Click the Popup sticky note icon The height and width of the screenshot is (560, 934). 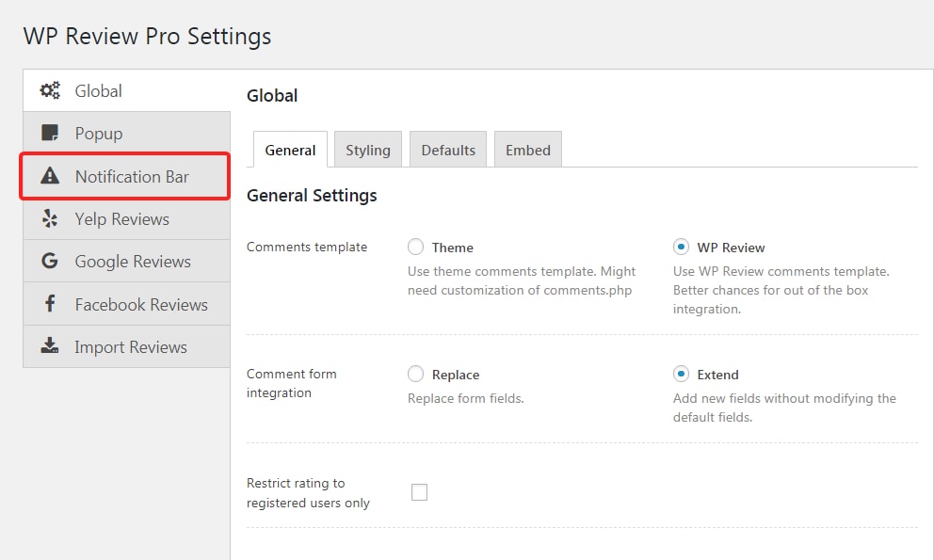tap(50, 134)
